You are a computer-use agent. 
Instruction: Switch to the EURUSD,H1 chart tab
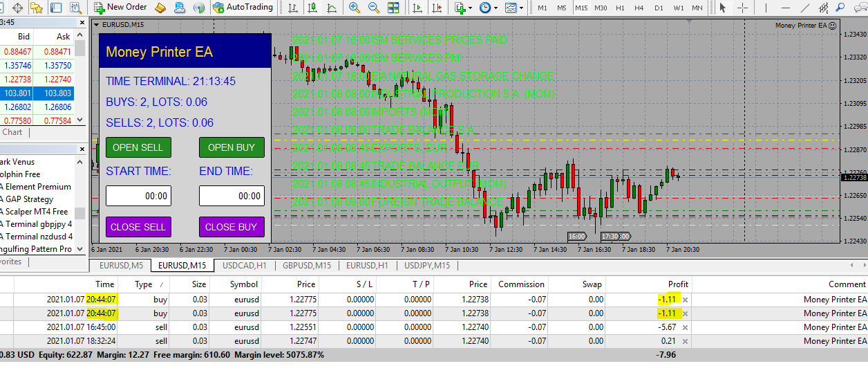367,266
